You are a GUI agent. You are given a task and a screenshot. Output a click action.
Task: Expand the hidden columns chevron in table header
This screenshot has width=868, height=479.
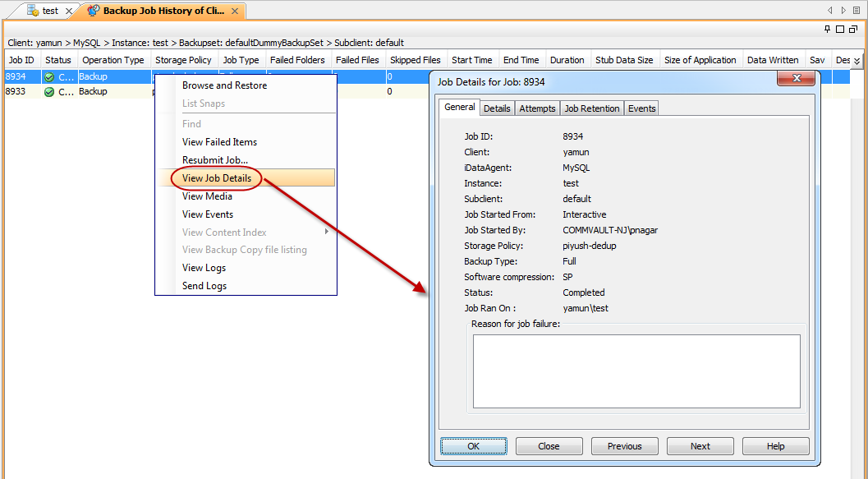tap(857, 61)
